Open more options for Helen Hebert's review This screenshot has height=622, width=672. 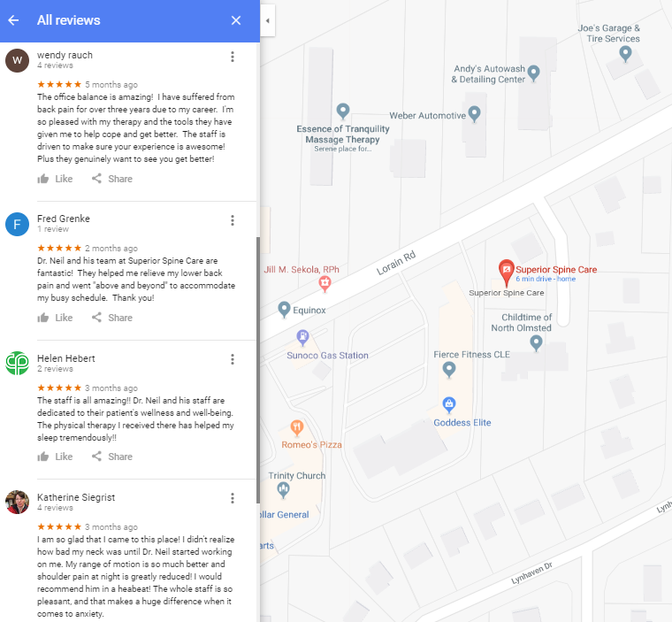(233, 359)
